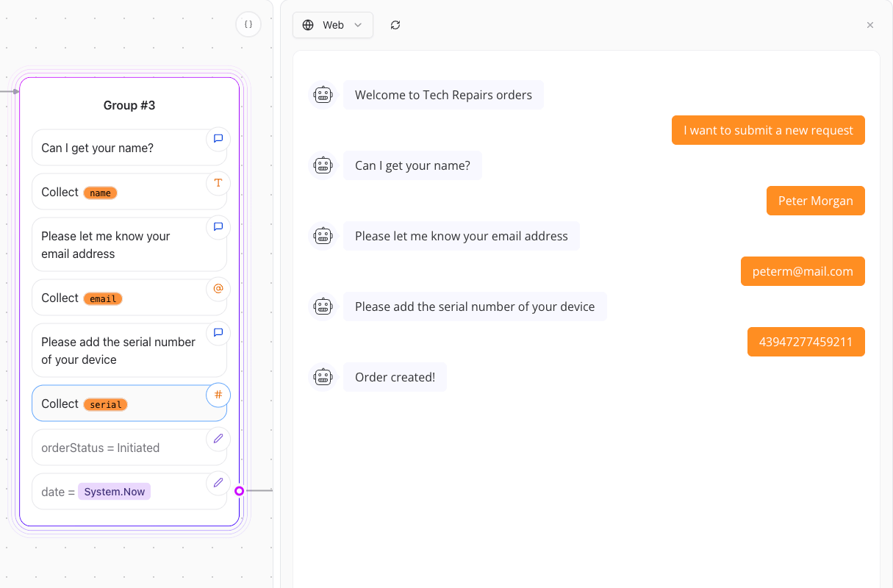Click the serial variable tag
This screenshot has height=588, width=893.
pos(106,405)
